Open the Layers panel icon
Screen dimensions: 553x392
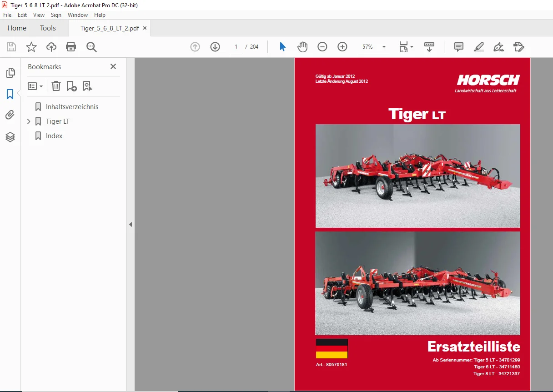[x=10, y=137]
